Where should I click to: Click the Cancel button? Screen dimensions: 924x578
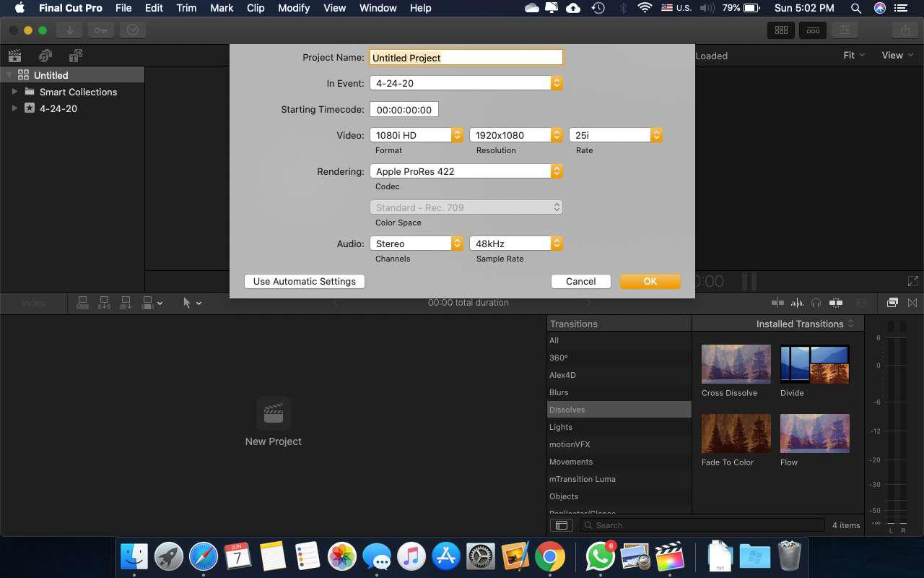point(581,281)
